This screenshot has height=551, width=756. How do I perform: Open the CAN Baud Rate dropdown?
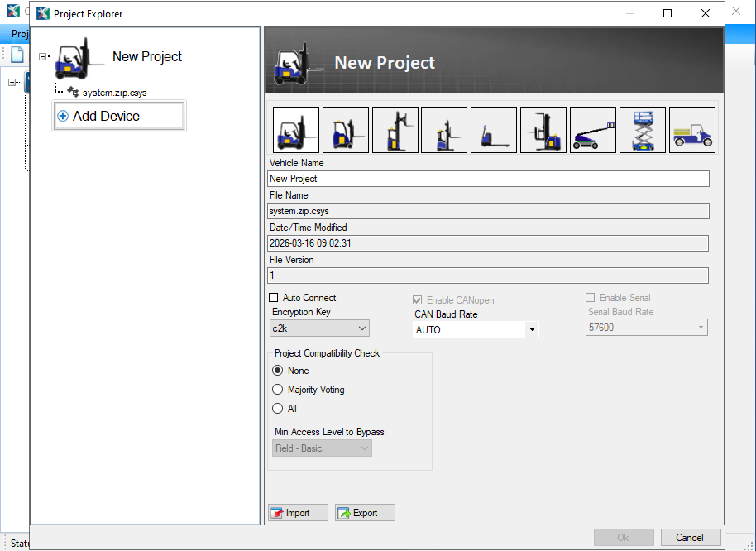[x=533, y=329]
